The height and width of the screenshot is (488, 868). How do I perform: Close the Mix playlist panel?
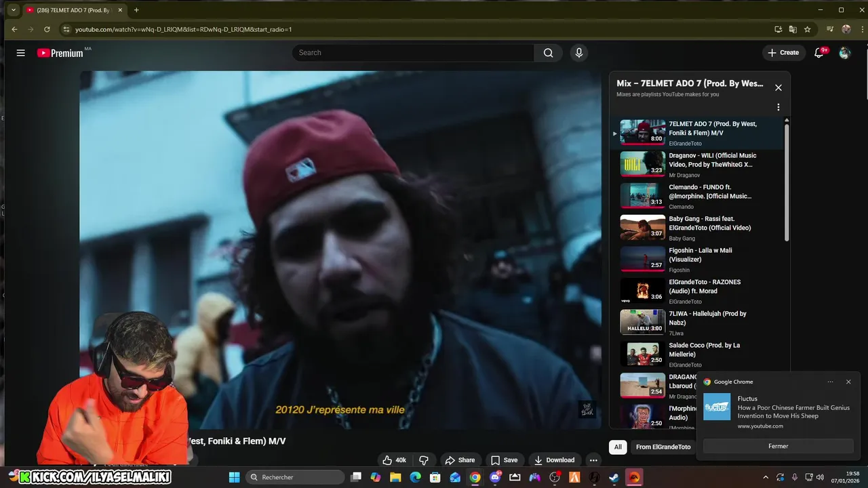click(x=778, y=87)
